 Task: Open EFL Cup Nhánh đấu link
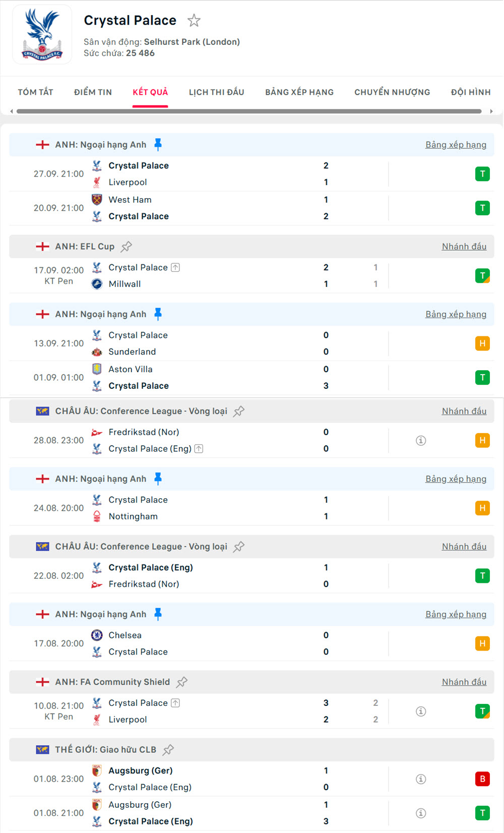pos(464,247)
